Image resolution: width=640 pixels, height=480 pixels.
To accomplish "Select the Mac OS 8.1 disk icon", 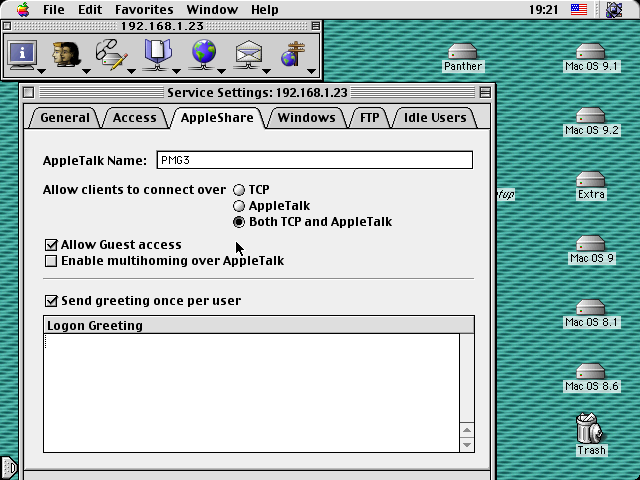I will click(x=591, y=308).
